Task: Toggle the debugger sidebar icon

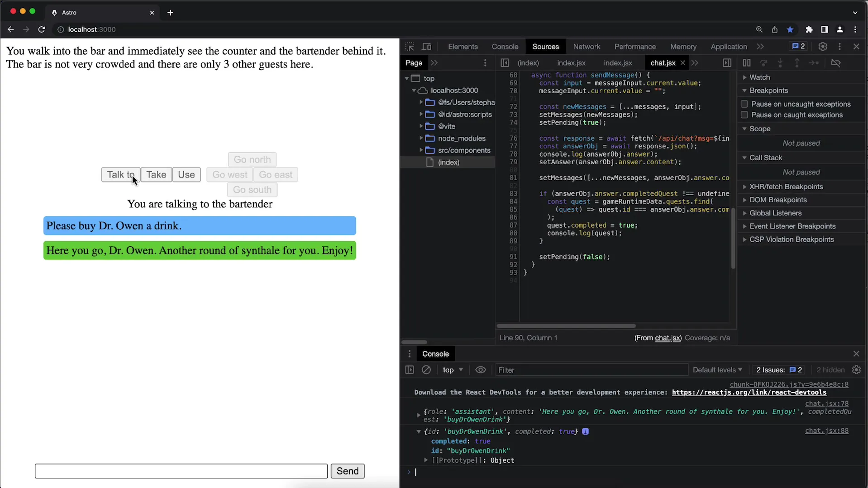Action: (x=727, y=63)
